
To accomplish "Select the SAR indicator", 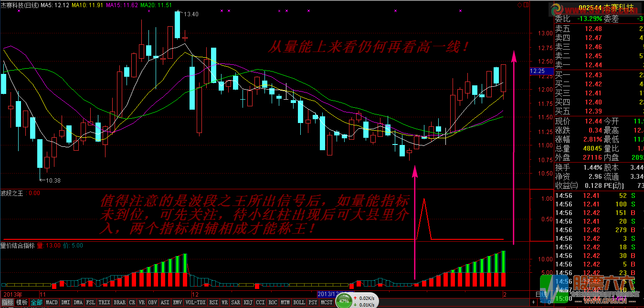I will tap(235, 302).
